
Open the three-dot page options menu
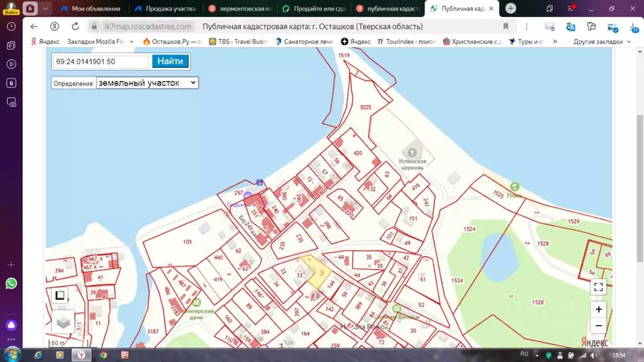(x=526, y=26)
